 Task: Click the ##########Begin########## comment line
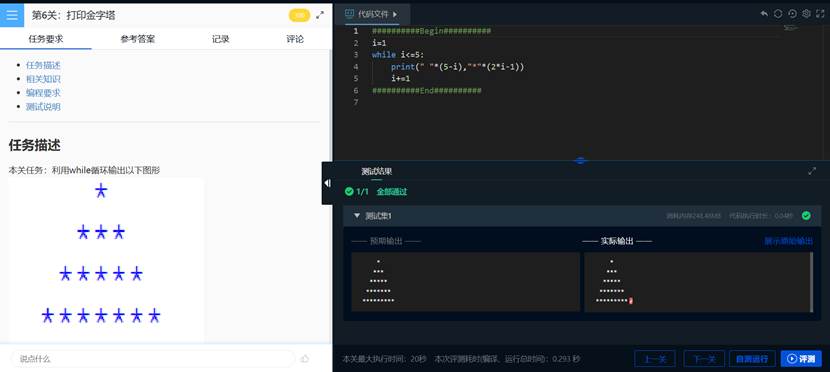coord(431,31)
